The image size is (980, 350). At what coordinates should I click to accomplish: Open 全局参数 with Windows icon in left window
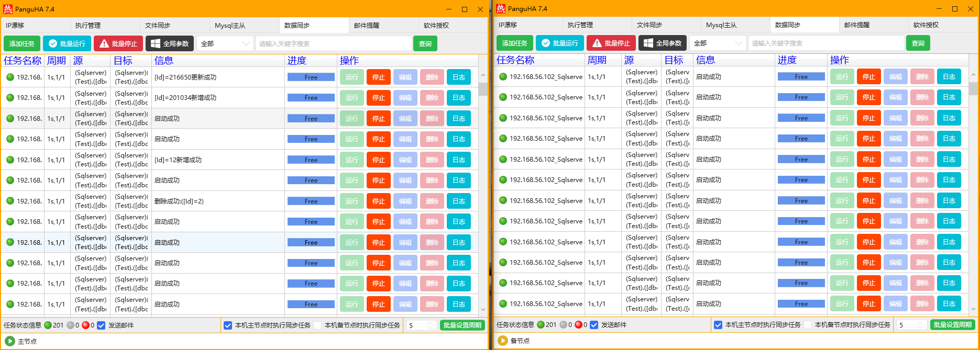(x=170, y=43)
